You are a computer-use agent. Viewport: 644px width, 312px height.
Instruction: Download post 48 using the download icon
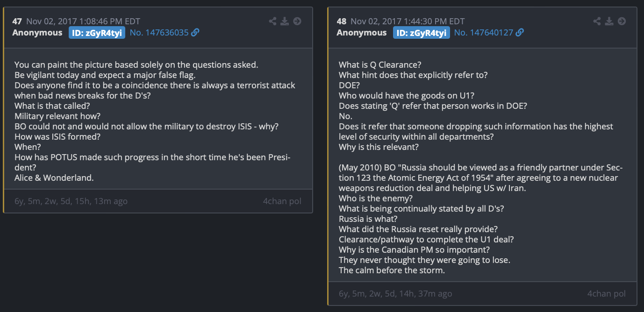tap(609, 21)
